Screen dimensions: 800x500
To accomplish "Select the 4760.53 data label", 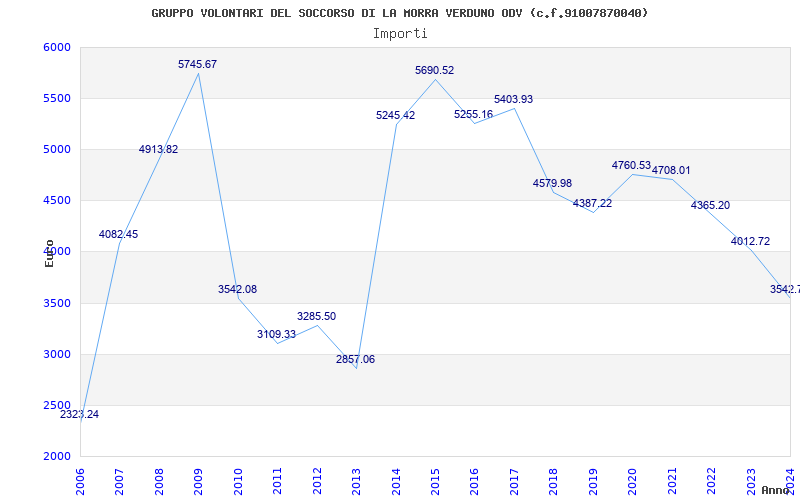I will point(632,165).
